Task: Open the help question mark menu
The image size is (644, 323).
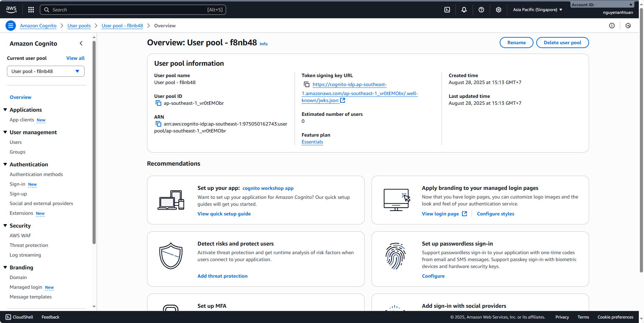Action: [x=481, y=10]
